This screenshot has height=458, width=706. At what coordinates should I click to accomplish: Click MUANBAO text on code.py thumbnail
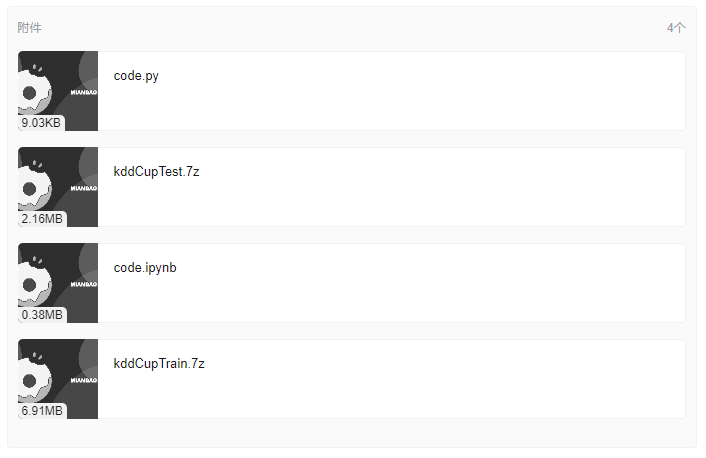tap(83, 92)
